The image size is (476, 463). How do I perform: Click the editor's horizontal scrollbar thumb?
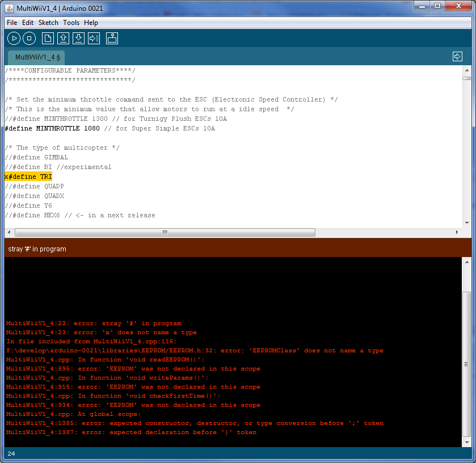[165, 232]
